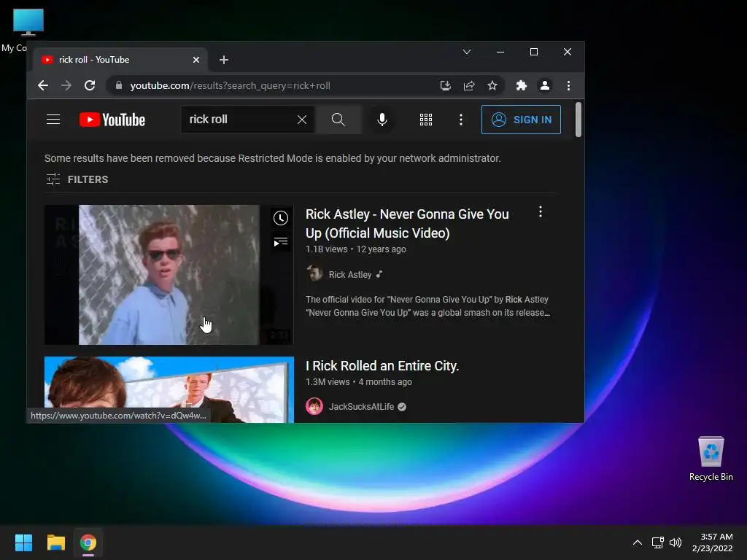Image resolution: width=747 pixels, height=560 pixels.
Task: Open the Rick Astley channel avatar
Action: [314, 274]
